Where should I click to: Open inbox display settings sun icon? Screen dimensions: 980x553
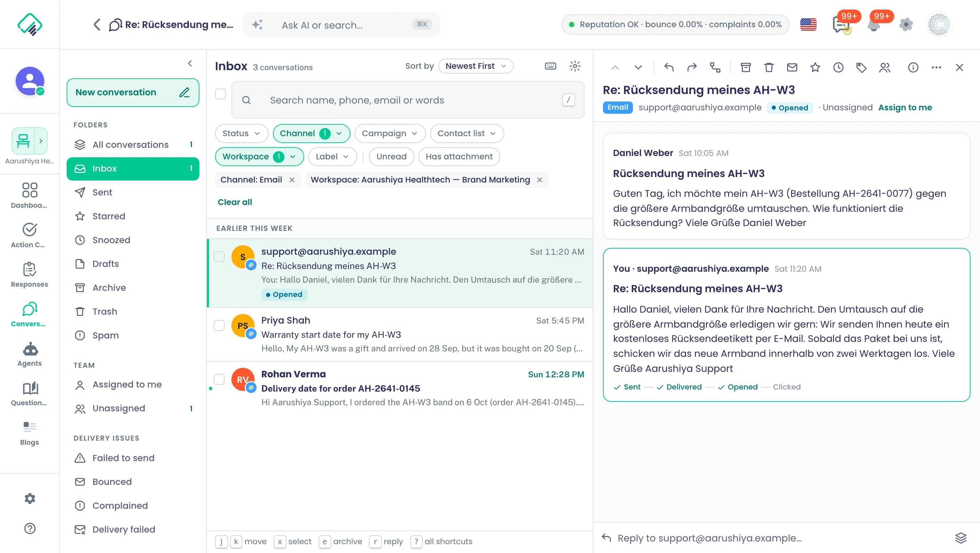coord(575,66)
